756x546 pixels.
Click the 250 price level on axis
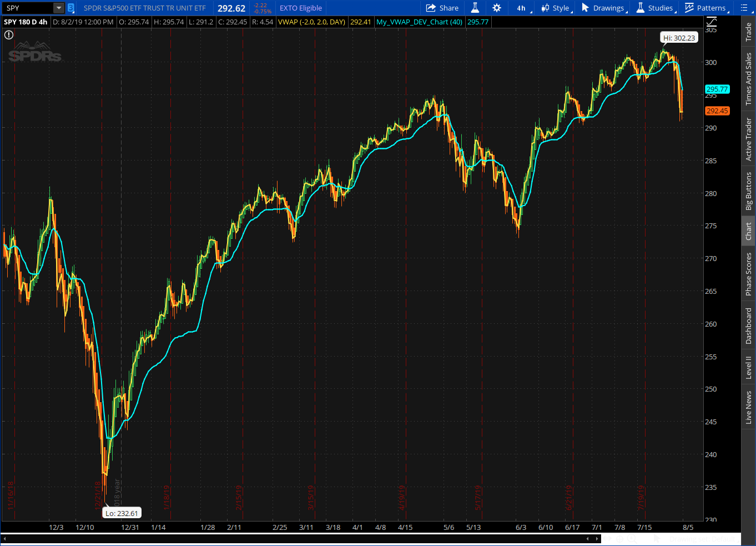tap(710, 389)
